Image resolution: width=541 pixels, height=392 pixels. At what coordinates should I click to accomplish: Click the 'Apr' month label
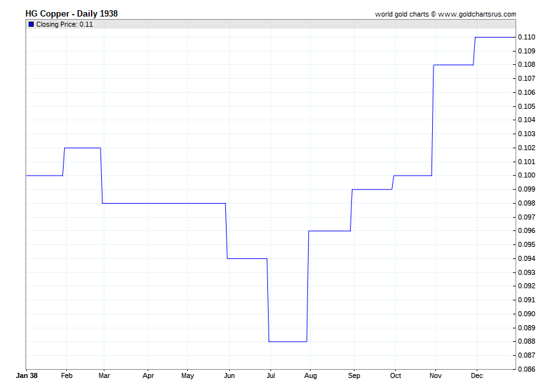(148, 376)
